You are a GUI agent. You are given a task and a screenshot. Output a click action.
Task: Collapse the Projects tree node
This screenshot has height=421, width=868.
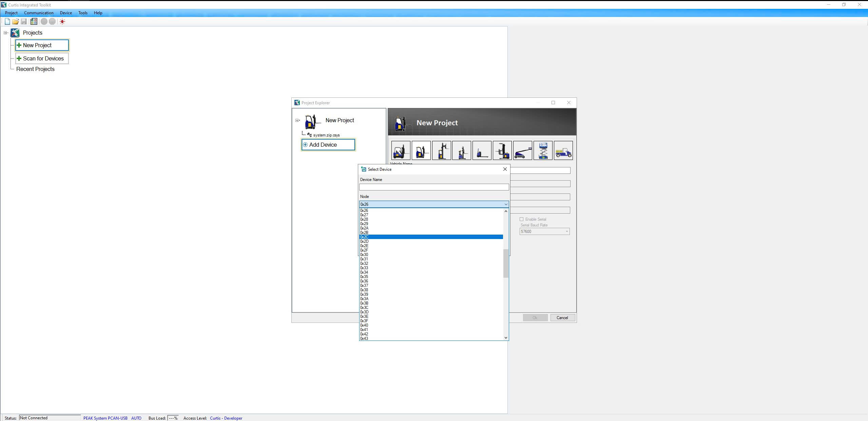pyautogui.click(x=5, y=33)
